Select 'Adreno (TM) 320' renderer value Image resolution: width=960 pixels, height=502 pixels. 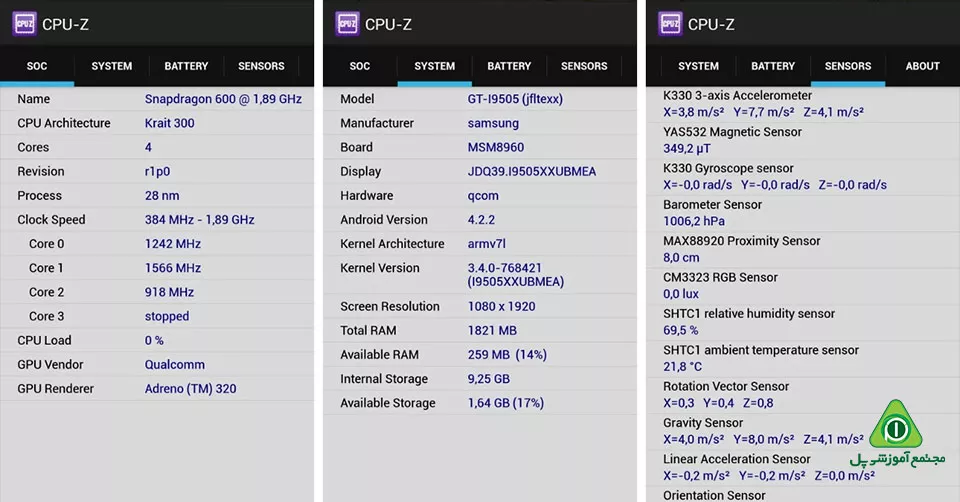click(x=190, y=389)
